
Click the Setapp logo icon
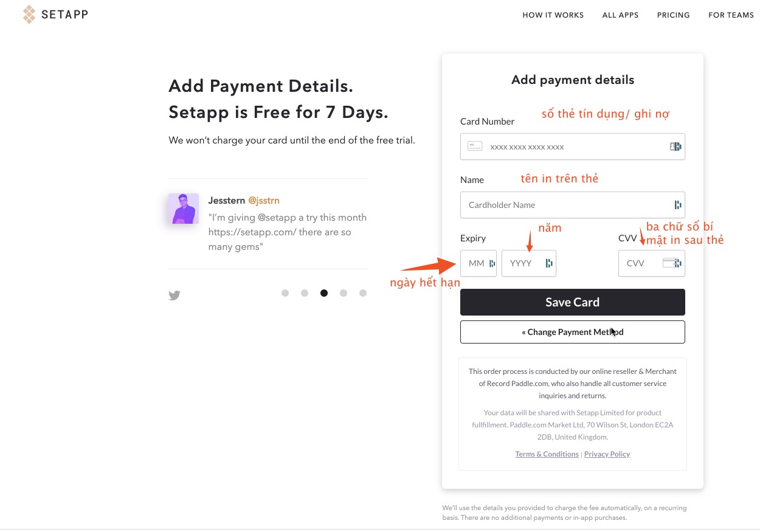pyautogui.click(x=29, y=15)
